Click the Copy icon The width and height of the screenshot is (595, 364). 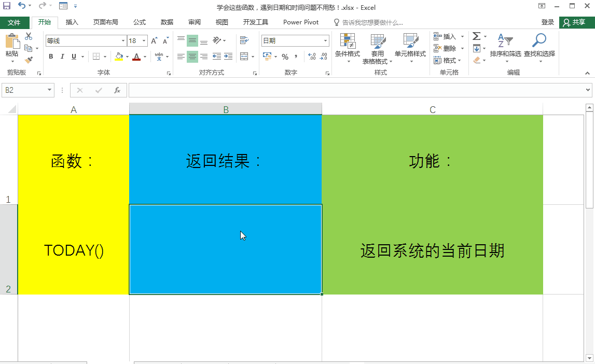pos(28,48)
